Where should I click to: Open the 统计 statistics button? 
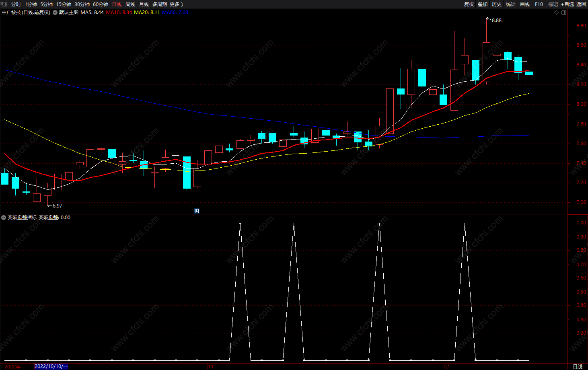point(511,4)
